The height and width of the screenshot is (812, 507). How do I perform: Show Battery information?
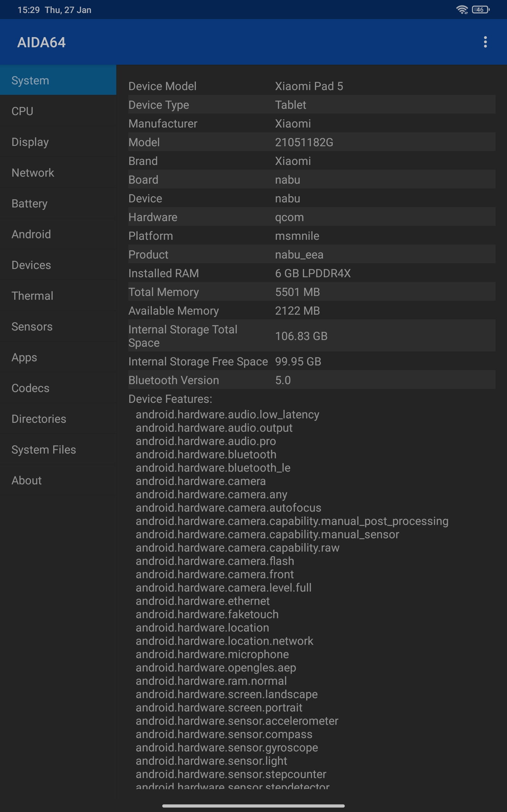(58, 203)
